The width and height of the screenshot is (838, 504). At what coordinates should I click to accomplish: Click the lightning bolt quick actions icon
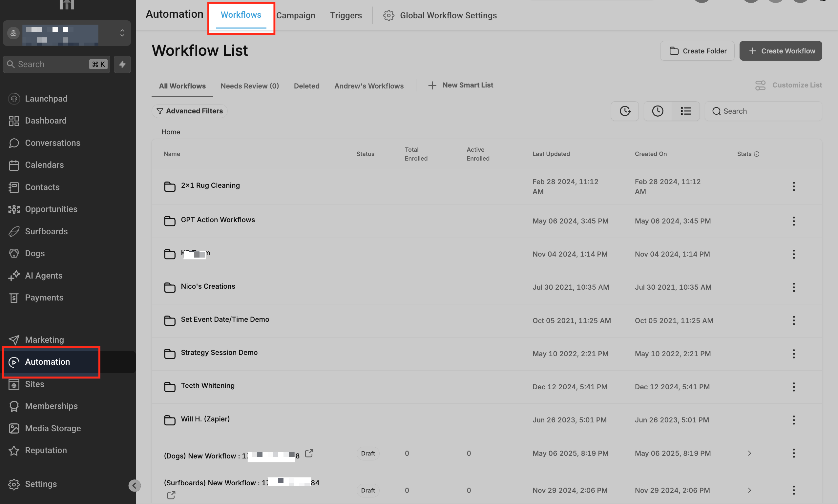tap(122, 64)
